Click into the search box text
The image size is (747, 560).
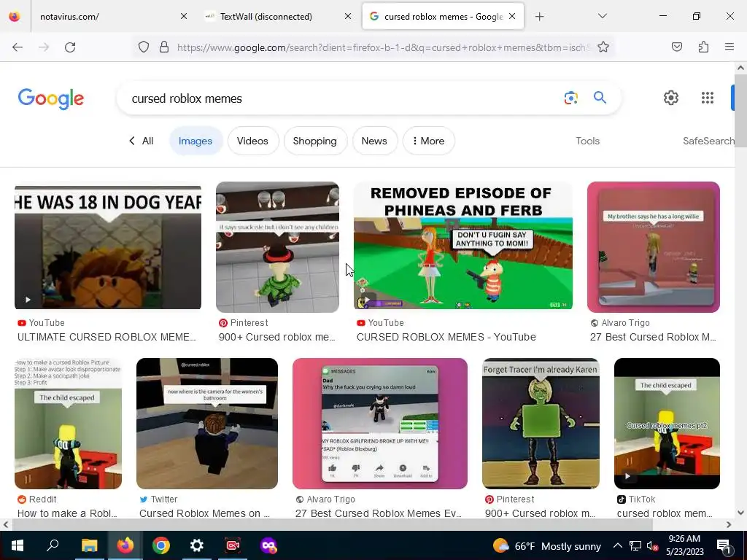187,98
